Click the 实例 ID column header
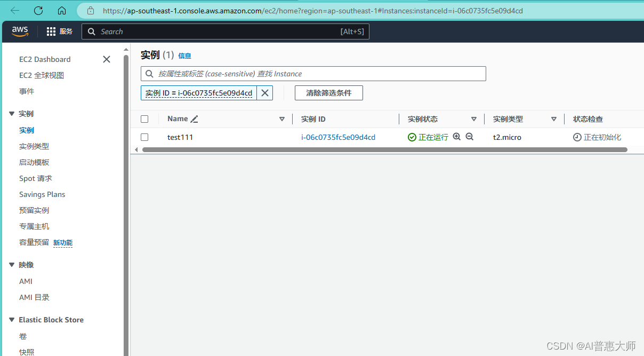 (313, 119)
